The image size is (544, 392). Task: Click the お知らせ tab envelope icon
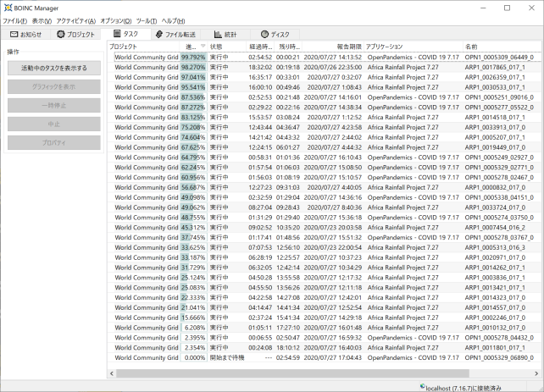[x=14, y=35]
